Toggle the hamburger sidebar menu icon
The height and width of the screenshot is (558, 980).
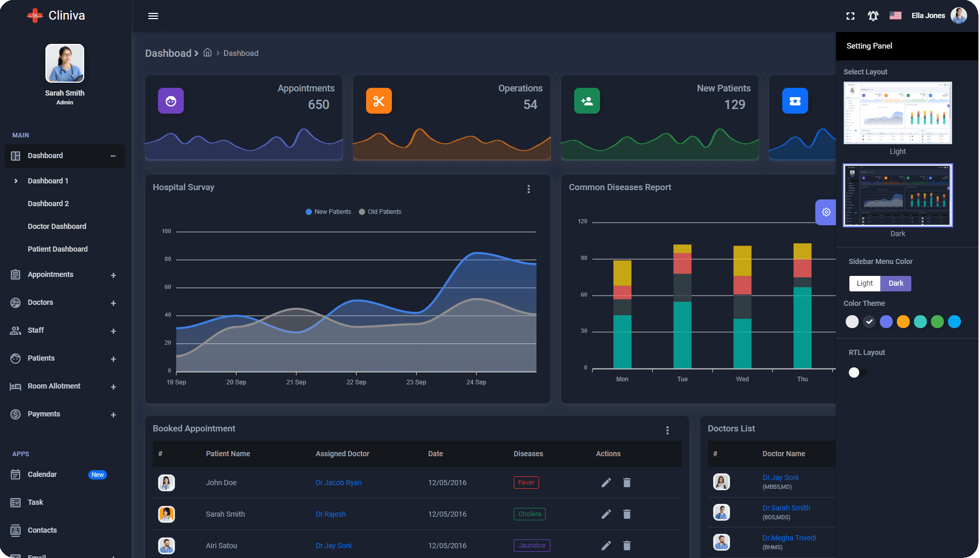(x=153, y=16)
